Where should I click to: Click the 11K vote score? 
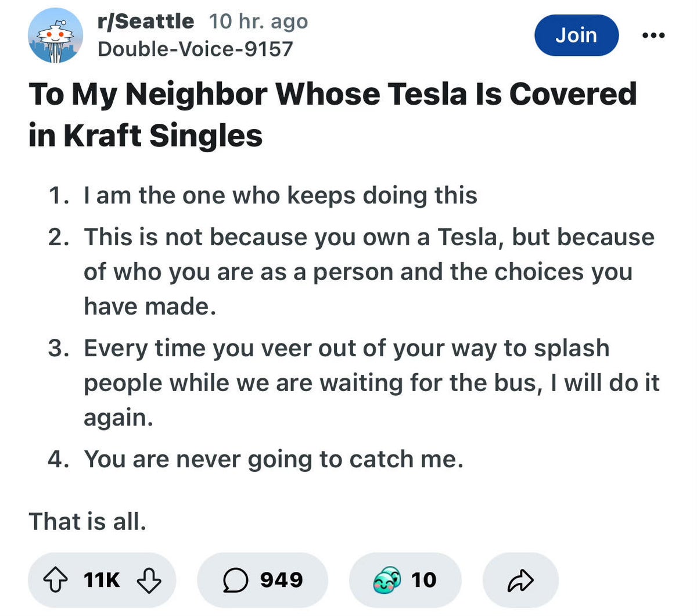(x=102, y=580)
